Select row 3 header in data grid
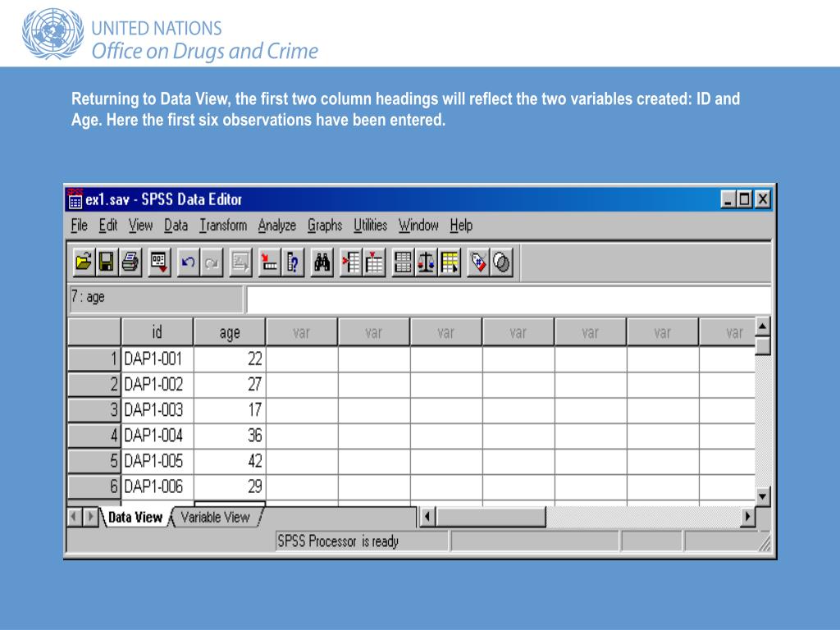This screenshot has height=630, width=840. click(x=94, y=410)
